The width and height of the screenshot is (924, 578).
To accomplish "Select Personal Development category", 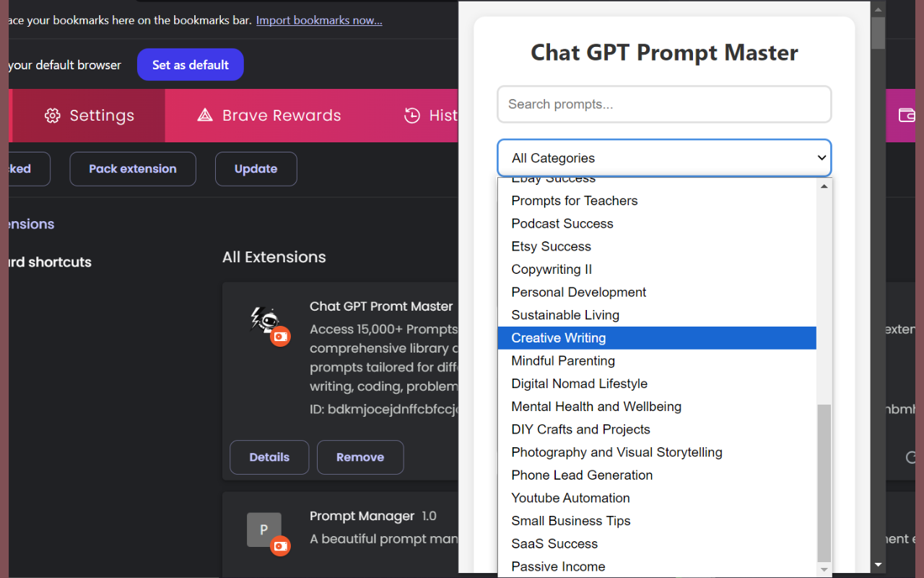I will click(x=657, y=293).
